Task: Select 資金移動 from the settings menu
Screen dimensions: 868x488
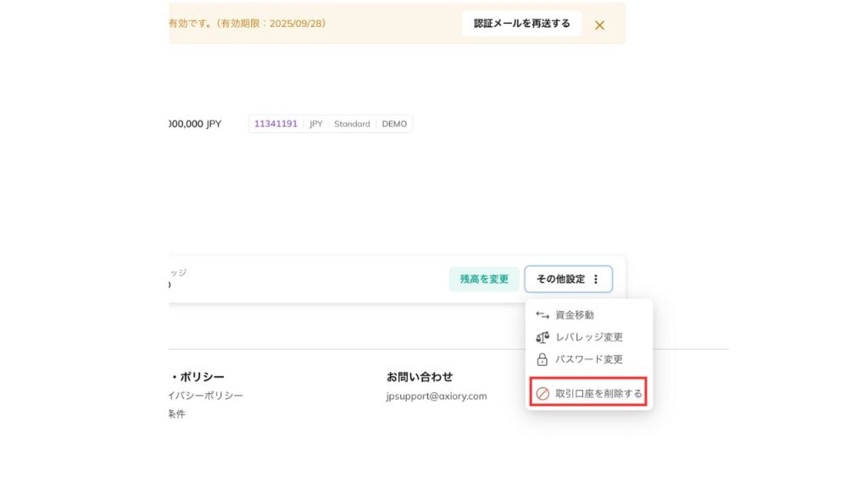Action: coord(575,315)
